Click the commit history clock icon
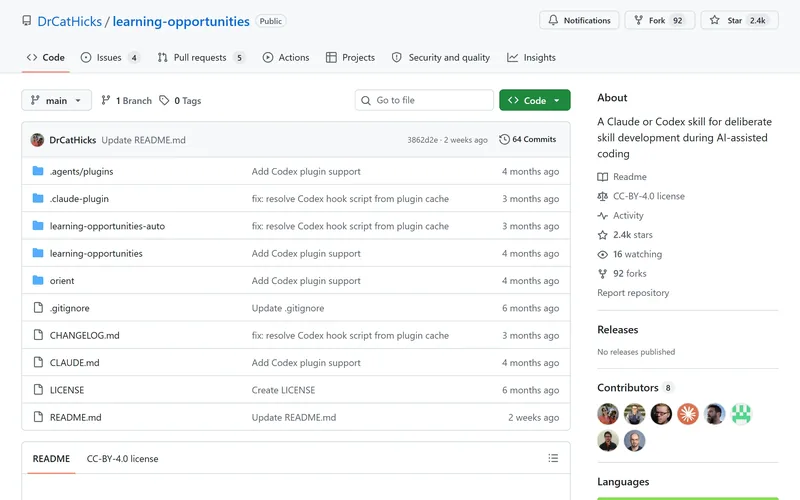Screen dimensions: 800x500 click(x=504, y=139)
